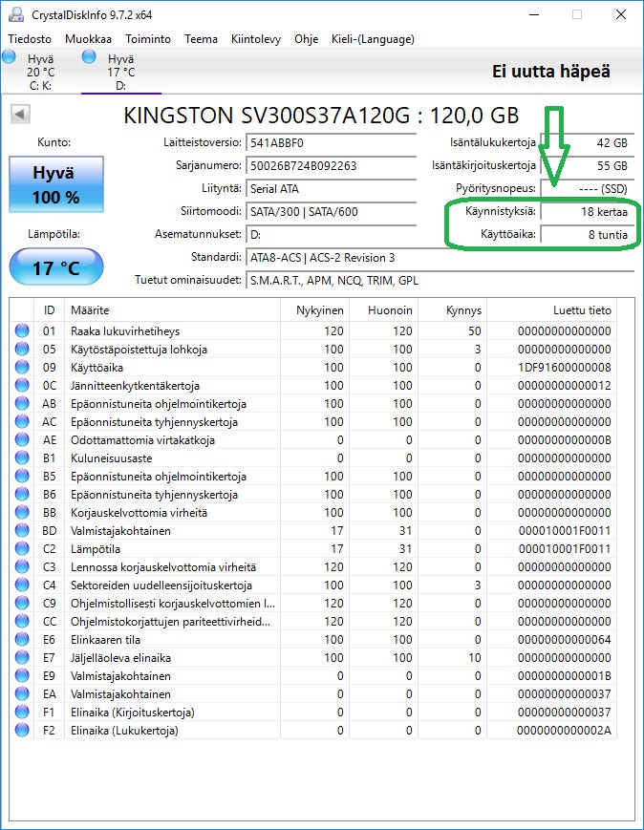Click status icon of Kuluneisuusaste row
644x830 pixels.
coord(22,458)
